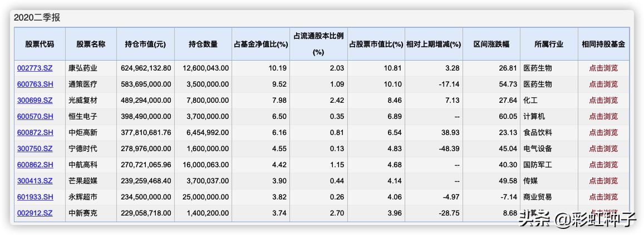Select stock name 光威复材
This screenshot has height=235, width=644.
(83, 101)
